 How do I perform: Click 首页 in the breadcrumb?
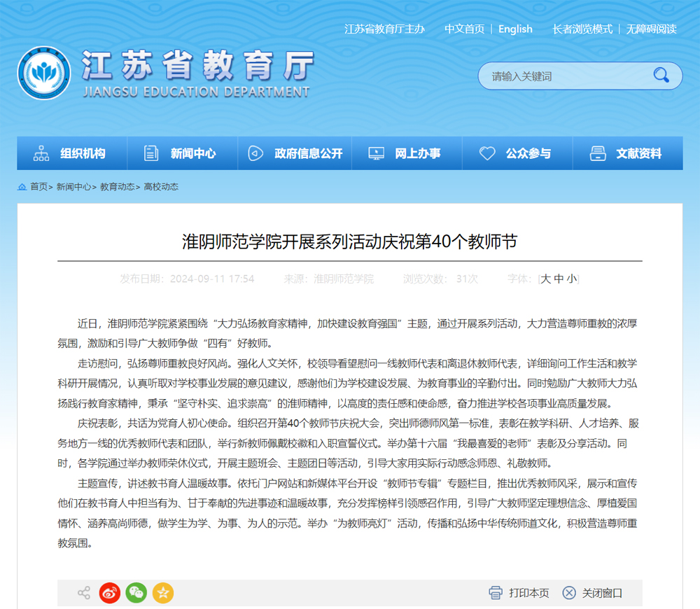(38, 187)
